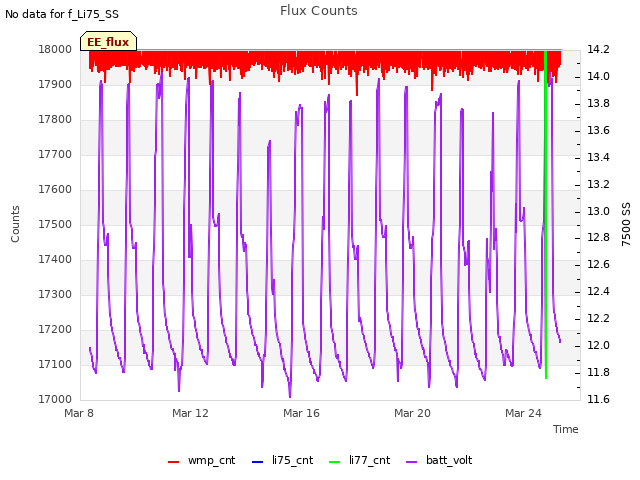Image resolution: width=640 pixels, height=480 pixels.
Task: Click the 17500 y-axis tick label
Action: [x=55, y=224]
